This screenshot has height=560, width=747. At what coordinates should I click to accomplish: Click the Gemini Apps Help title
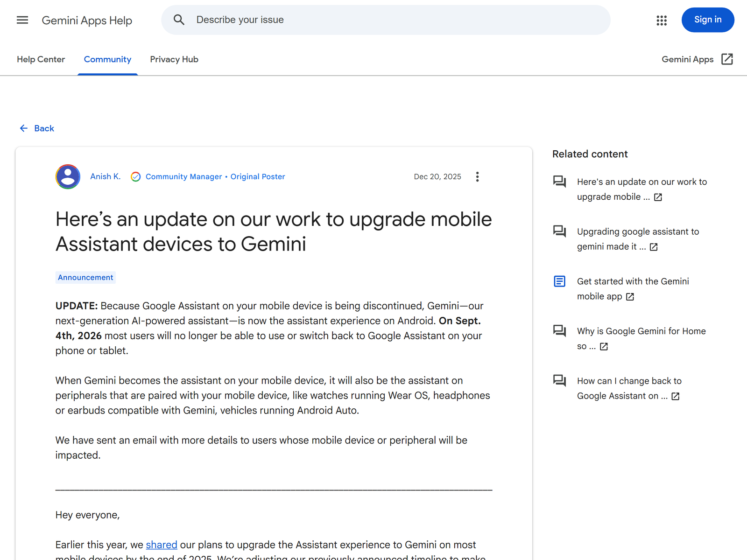87,21
